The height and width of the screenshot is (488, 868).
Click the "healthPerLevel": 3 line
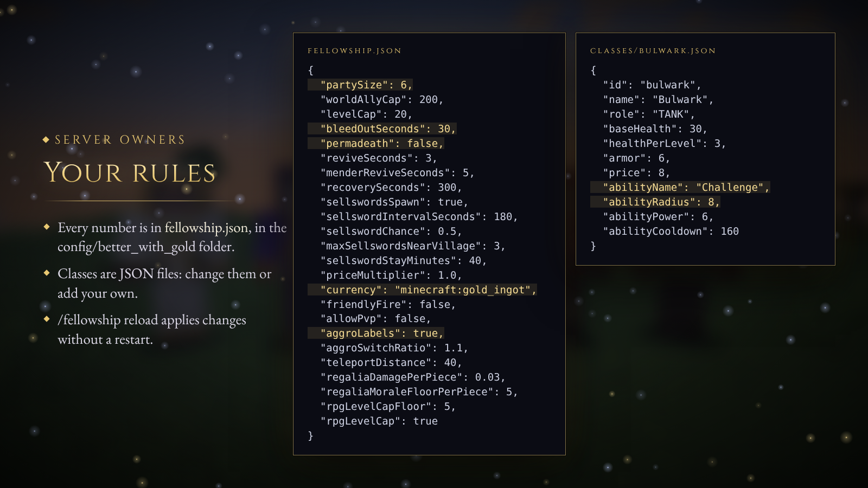665,144
